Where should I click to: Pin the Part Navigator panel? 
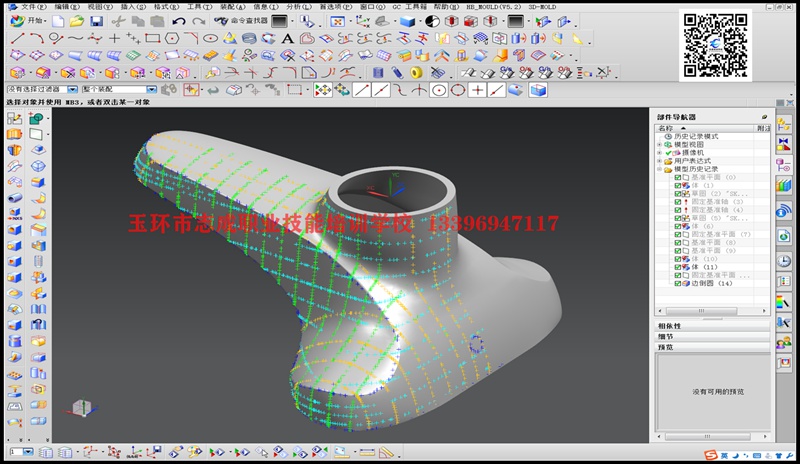764,117
